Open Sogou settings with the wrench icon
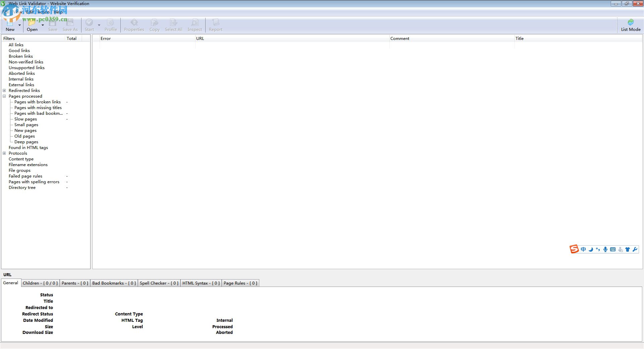The width and height of the screenshot is (644, 349). coord(635,249)
